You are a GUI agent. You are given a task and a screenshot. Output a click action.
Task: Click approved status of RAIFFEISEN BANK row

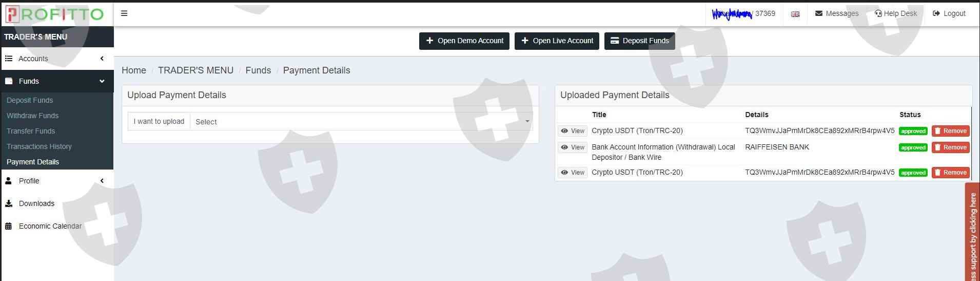(913, 147)
